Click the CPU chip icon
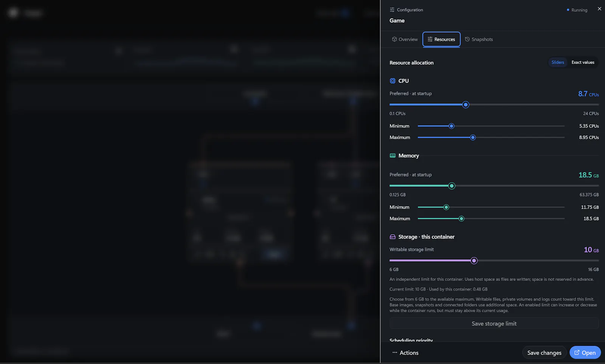 click(x=392, y=81)
